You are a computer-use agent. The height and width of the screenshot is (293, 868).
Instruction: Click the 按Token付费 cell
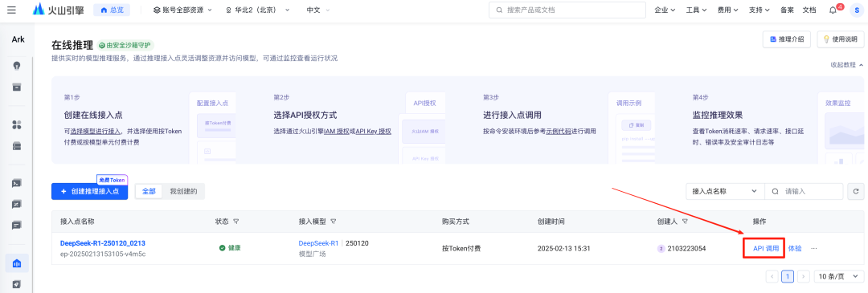coord(461,249)
